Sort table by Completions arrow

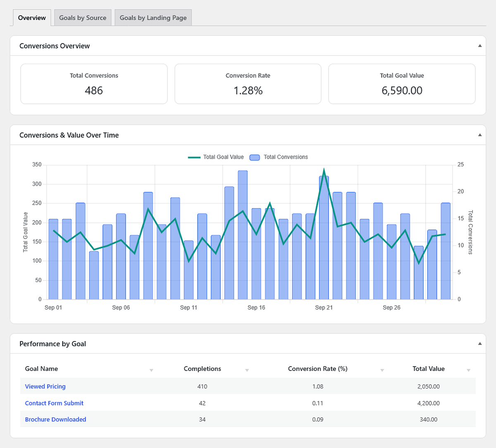[247, 370]
